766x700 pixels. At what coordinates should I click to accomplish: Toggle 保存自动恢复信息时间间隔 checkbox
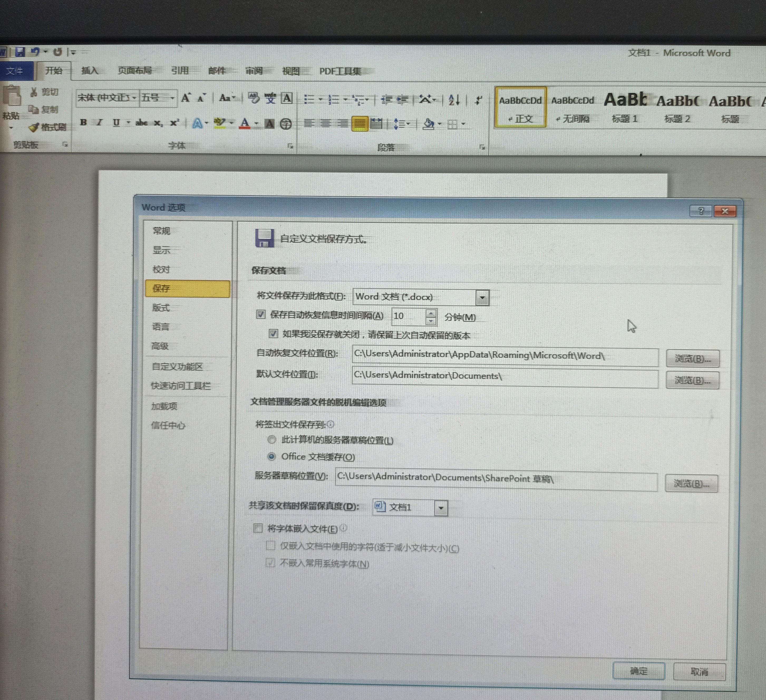261,314
